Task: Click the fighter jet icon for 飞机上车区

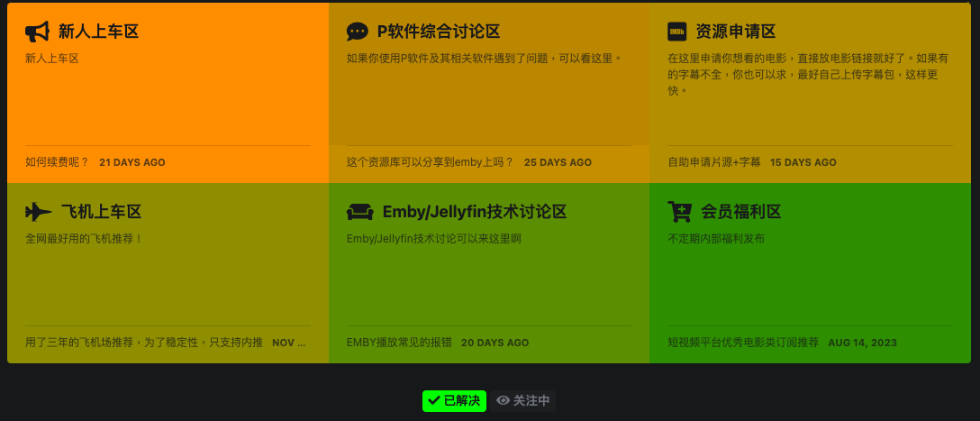Action: coord(38,212)
